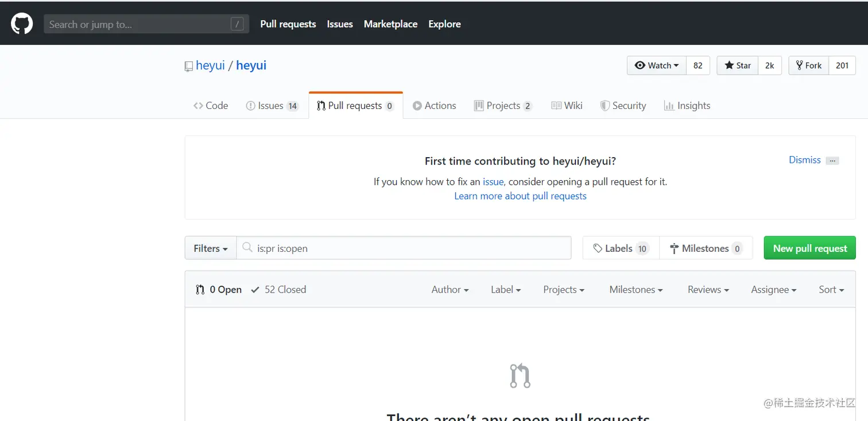The width and height of the screenshot is (868, 421).
Task: View the 2k stargazers count
Action: 770,65
